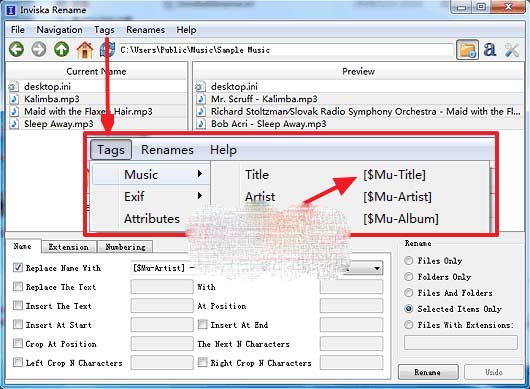530x389 pixels.
Task: Click the music icon beside Maid with the Flaxen Hair.mp3
Action: pos(14,112)
